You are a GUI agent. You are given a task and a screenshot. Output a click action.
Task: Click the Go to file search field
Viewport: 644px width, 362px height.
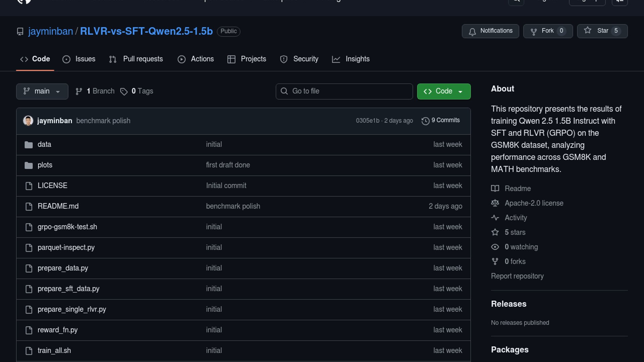click(344, 92)
